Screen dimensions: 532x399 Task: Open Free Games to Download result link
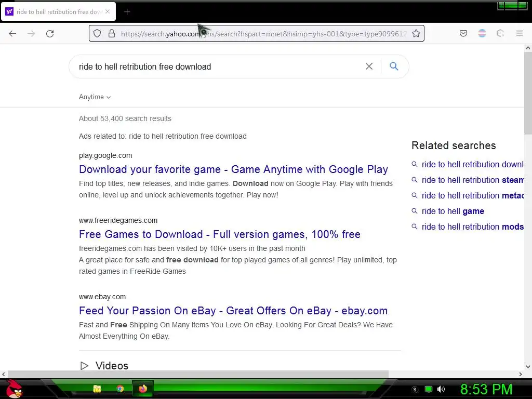pos(220,234)
